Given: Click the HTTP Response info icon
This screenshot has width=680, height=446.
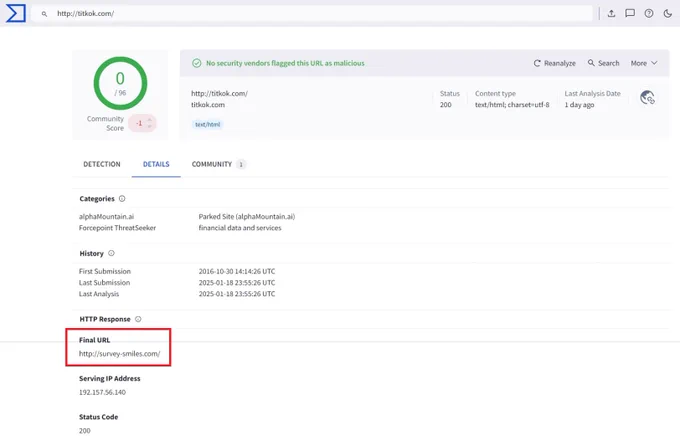Looking at the screenshot, I should pos(138,319).
